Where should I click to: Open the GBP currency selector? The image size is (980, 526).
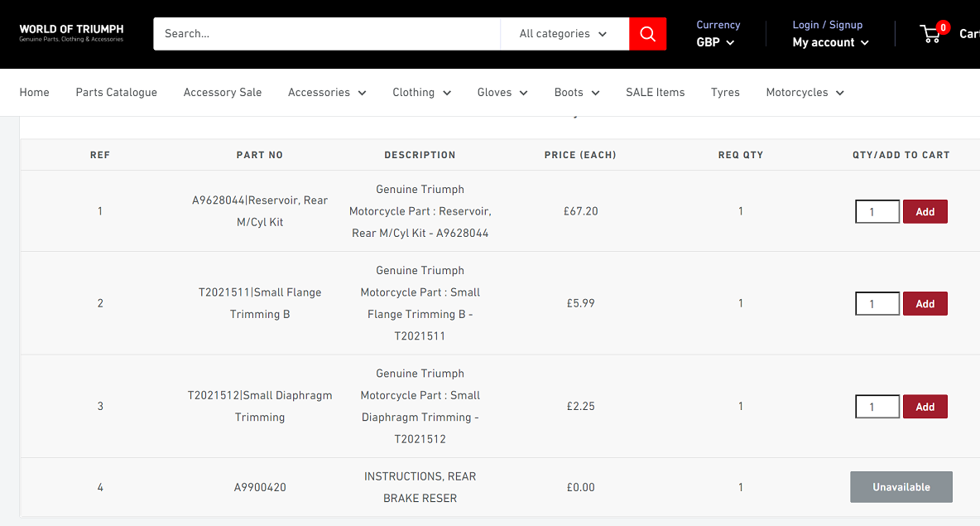click(x=715, y=42)
